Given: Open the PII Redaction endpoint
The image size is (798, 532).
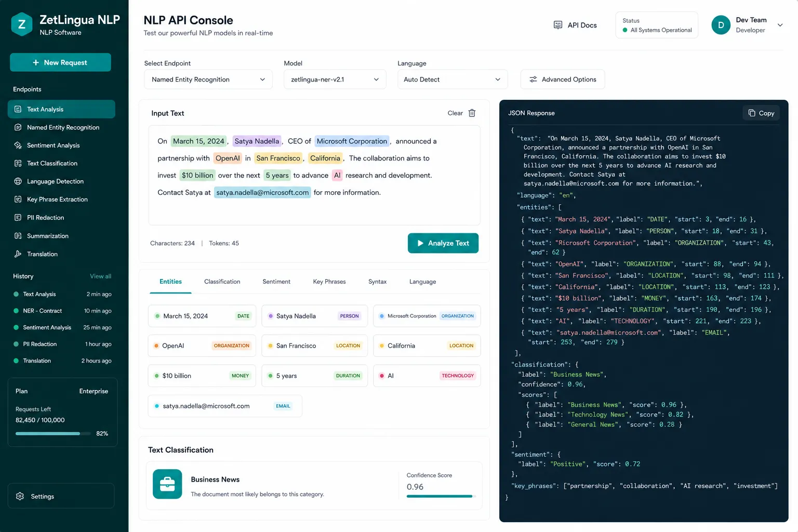Looking at the screenshot, I should pos(61,218).
